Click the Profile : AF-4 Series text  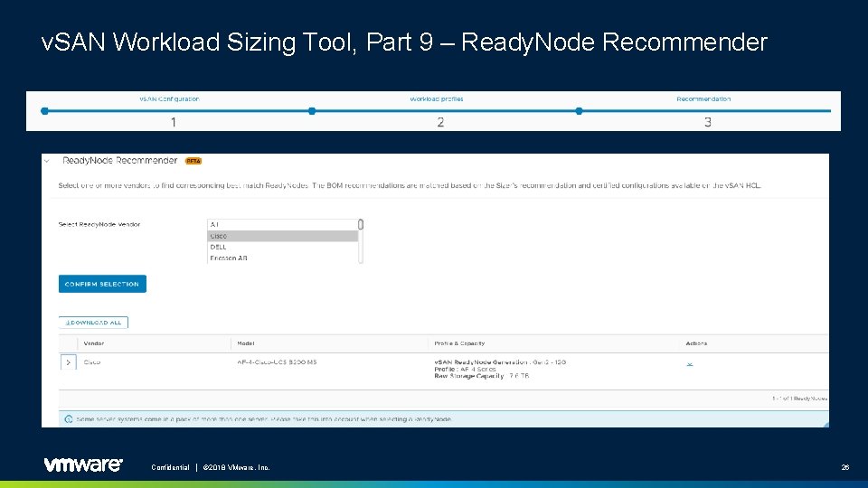[465, 369]
